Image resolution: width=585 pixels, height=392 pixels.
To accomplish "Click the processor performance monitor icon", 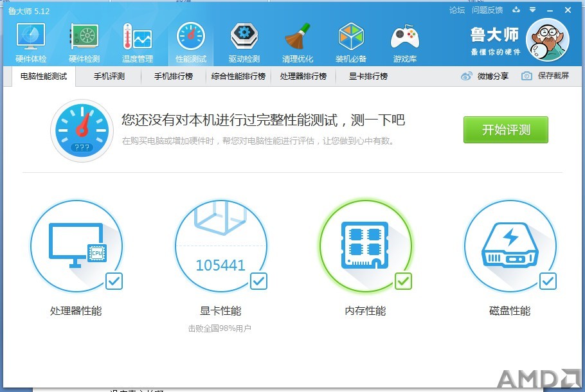I will (x=76, y=246).
